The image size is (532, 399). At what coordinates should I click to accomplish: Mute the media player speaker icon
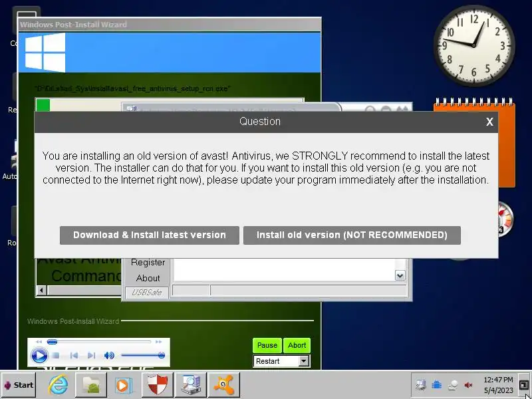click(109, 356)
